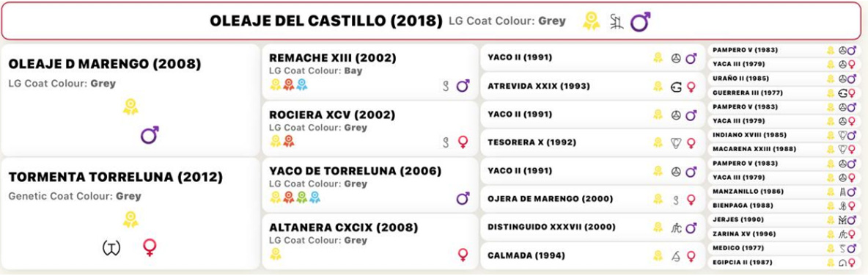Click the blue rosette under Remache XIII

[302, 85]
